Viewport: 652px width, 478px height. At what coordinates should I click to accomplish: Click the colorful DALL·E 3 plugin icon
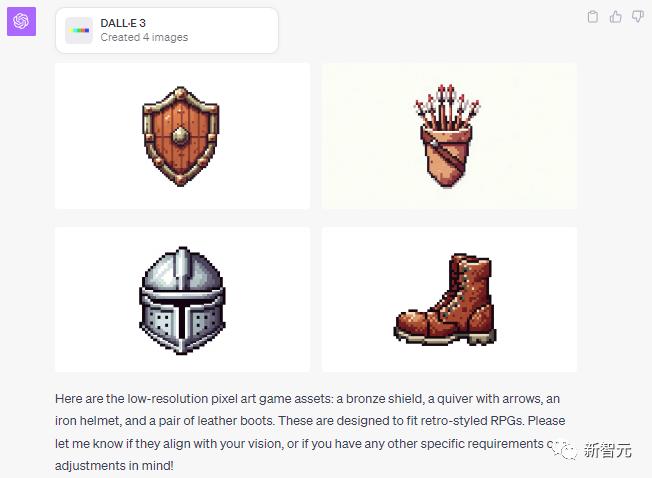79,31
